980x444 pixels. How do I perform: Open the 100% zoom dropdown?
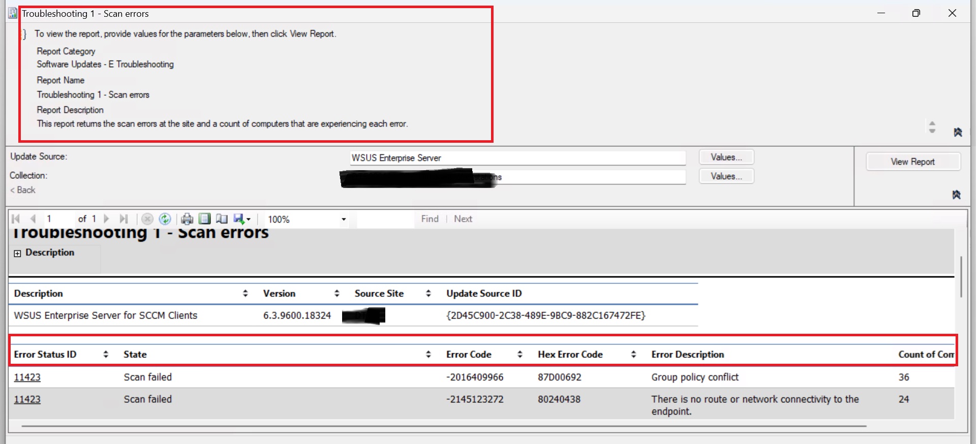(344, 219)
